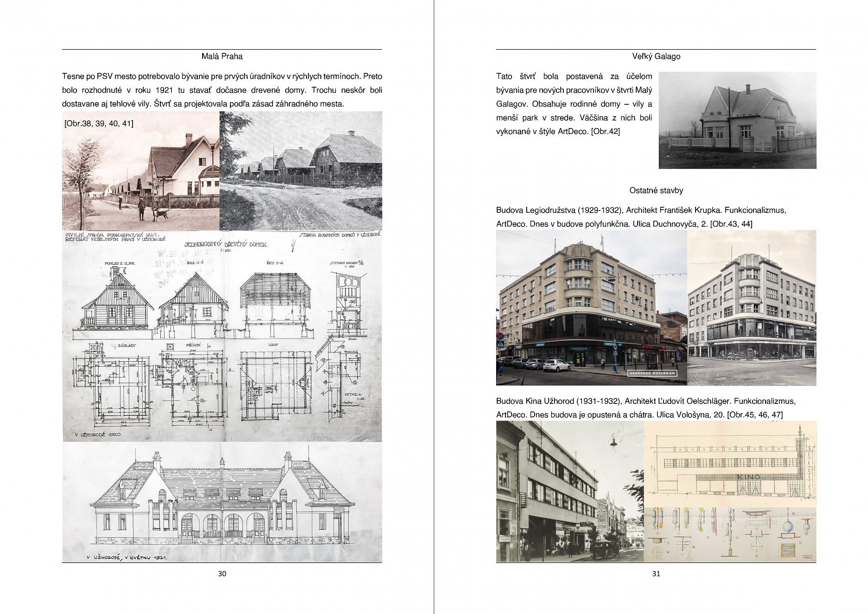The image size is (868, 614).
Task: Click the [Obr.38, 39, 40, 41] caption
Action: point(99,123)
